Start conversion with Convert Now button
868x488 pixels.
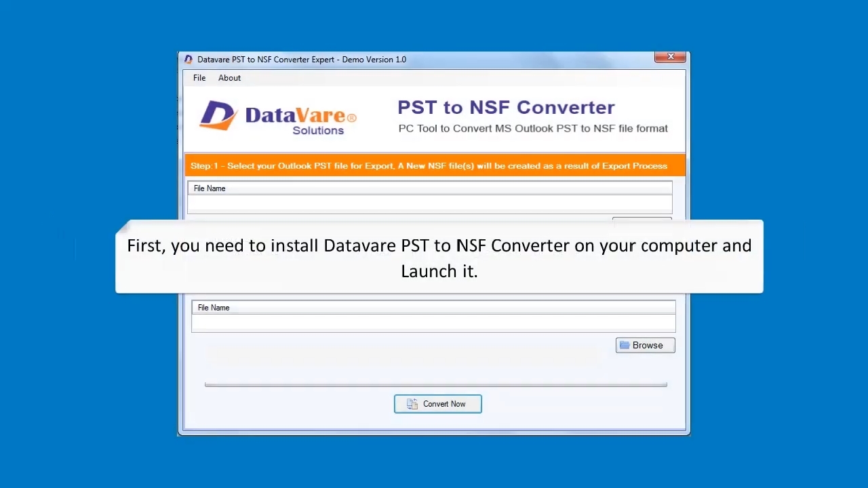tap(438, 404)
